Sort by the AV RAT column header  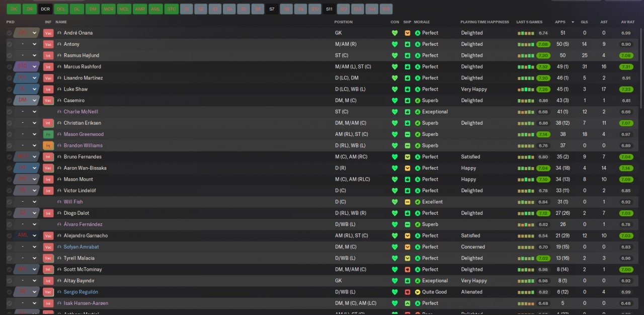tap(627, 22)
